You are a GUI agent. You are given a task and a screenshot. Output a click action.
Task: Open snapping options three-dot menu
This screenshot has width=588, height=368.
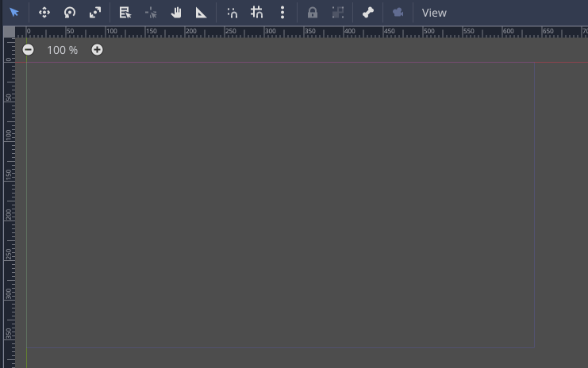click(x=282, y=13)
